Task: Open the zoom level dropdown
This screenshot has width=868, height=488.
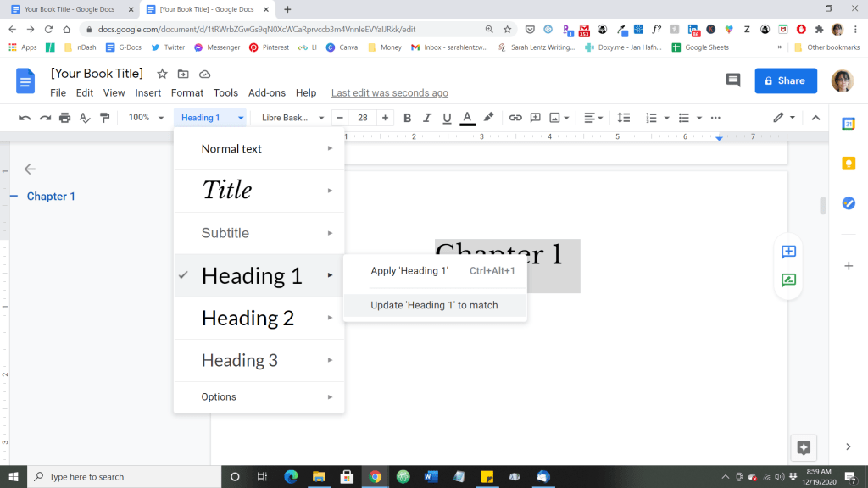Action: click(142, 117)
